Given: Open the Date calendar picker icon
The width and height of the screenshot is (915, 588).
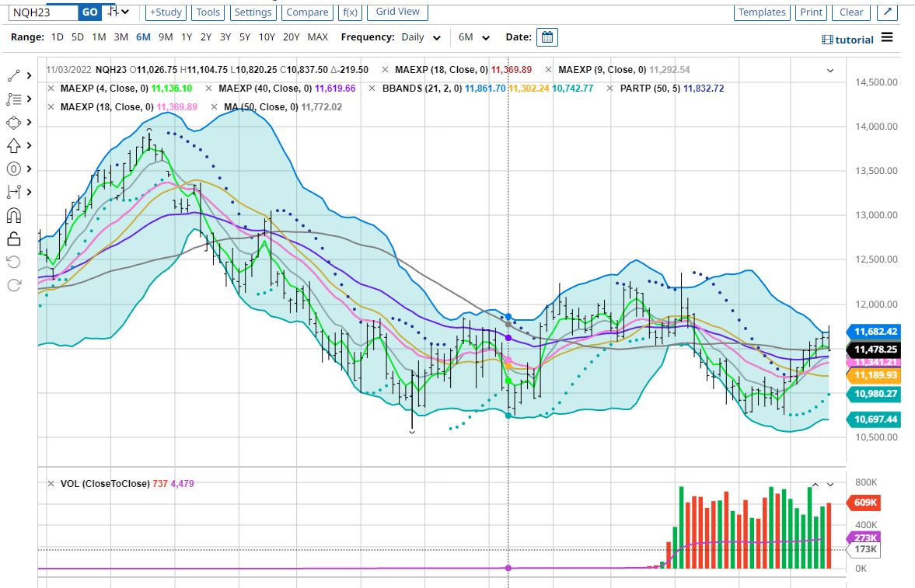Looking at the screenshot, I should point(547,37).
